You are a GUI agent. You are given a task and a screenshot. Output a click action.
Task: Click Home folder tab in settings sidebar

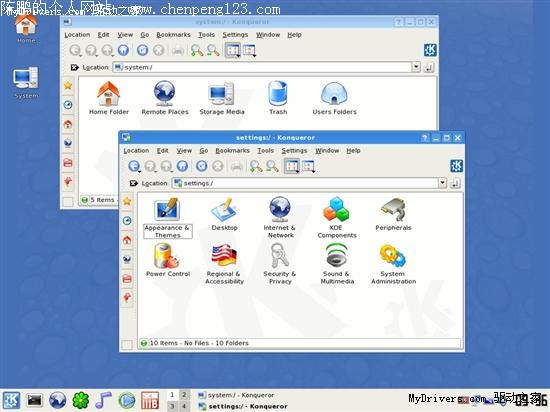127,240
